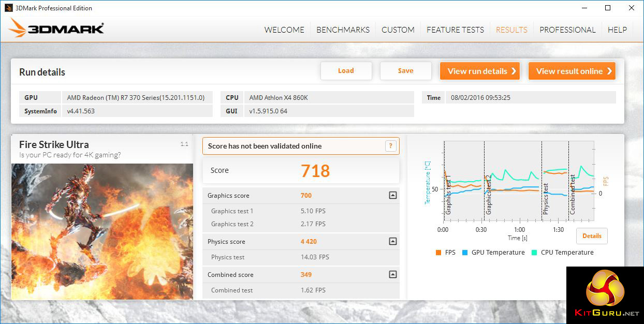Switch to the Feature Tests tab

point(455,30)
